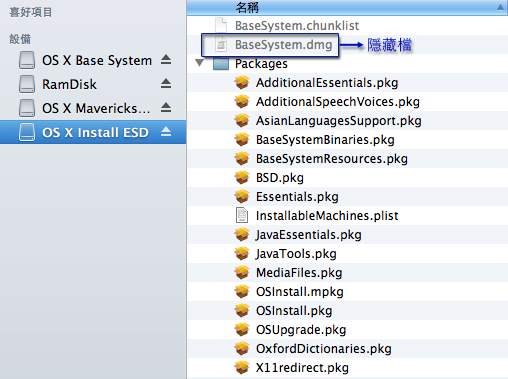Viewport: 508px width, 379px height.
Task: Select JavaEssentials.pkg file name
Action: tap(309, 235)
